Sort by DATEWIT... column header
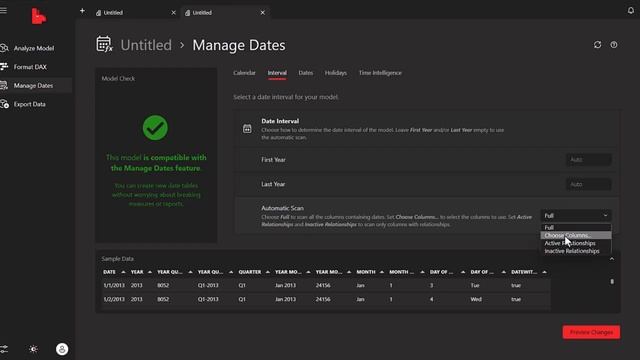The height and width of the screenshot is (360, 640). pyautogui.click(x=524, y=272)
